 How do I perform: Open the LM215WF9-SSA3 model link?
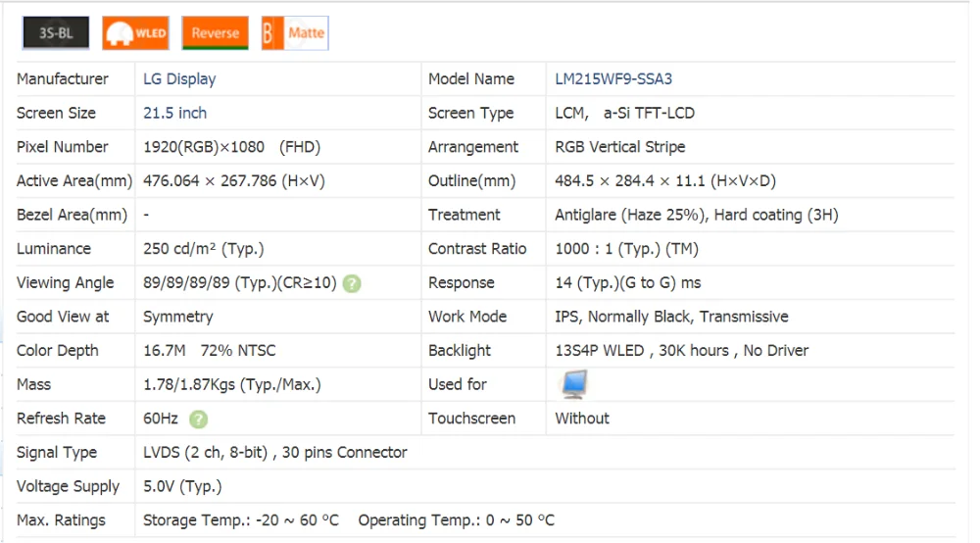coord(613,79)
